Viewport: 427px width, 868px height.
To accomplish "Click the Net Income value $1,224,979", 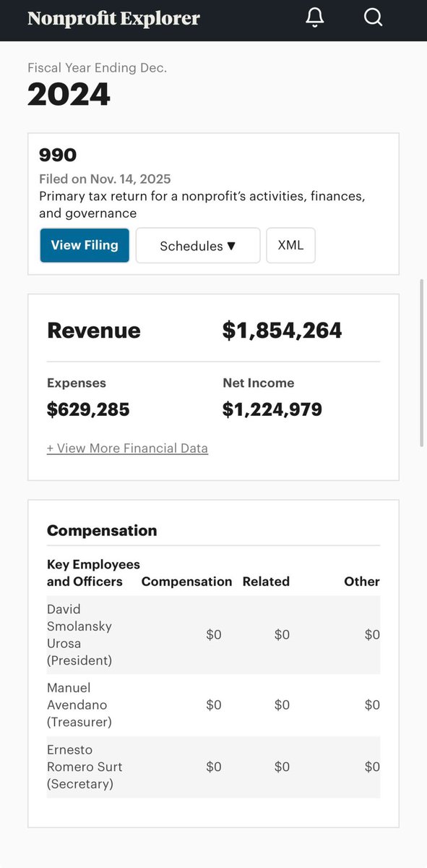I will pyautogui.click(x=272, y=410).
